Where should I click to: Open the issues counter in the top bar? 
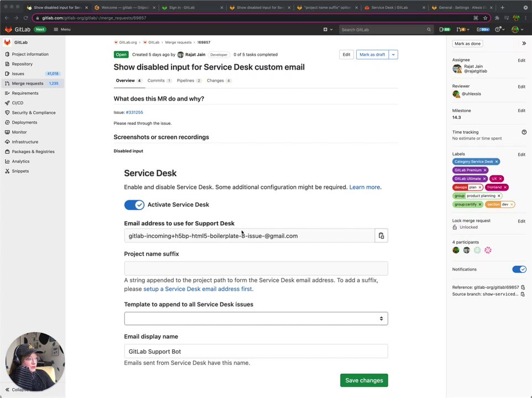click(444, 29)
